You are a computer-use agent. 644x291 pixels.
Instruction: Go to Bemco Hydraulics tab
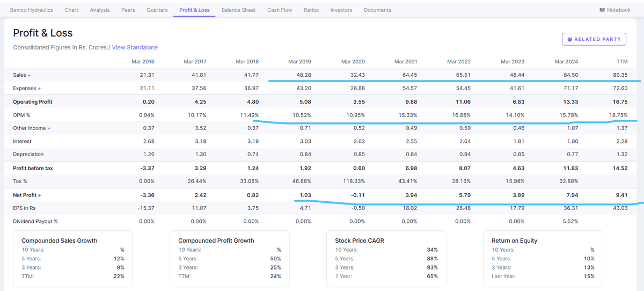point(31,10)
